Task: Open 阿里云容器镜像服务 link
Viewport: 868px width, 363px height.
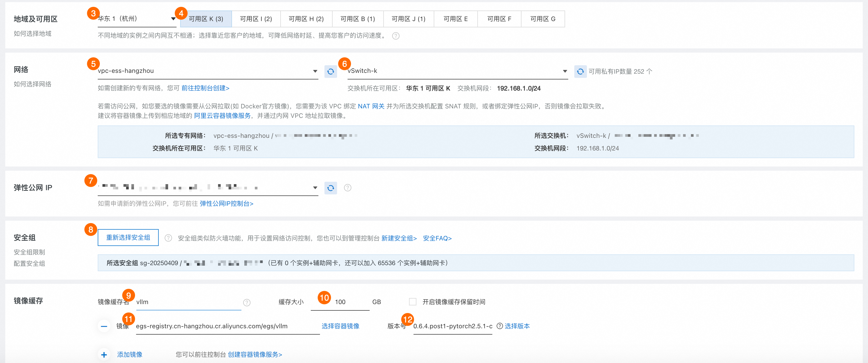Action: [223, 116]
